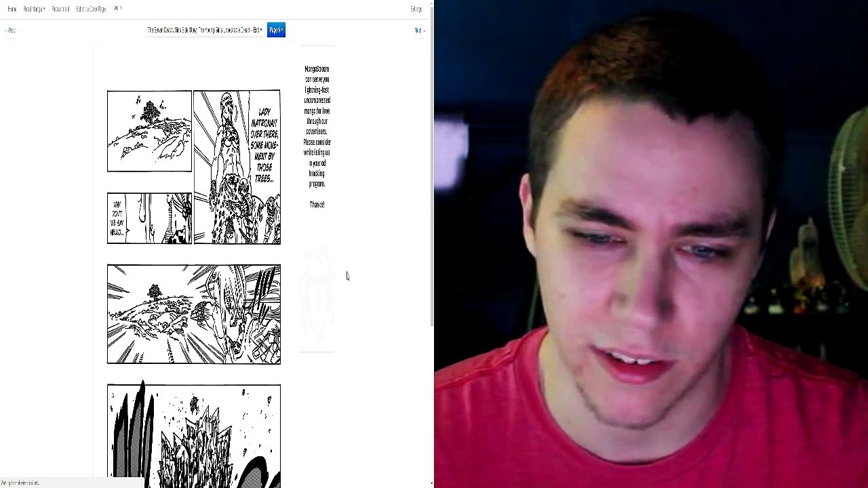This screenshot has height=488, width=868.
Task: Go to previous page with Prev link
Action: [x=9, y=30]
